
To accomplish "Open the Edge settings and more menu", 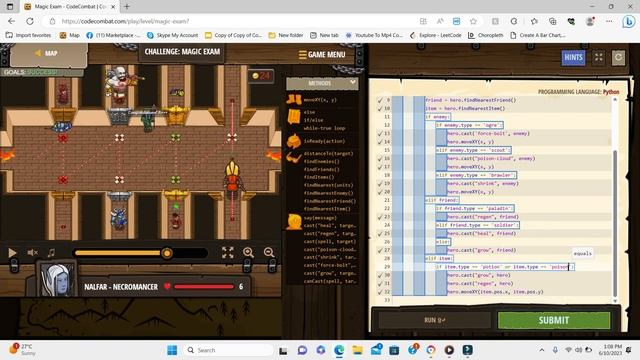I will coord(609,21).
